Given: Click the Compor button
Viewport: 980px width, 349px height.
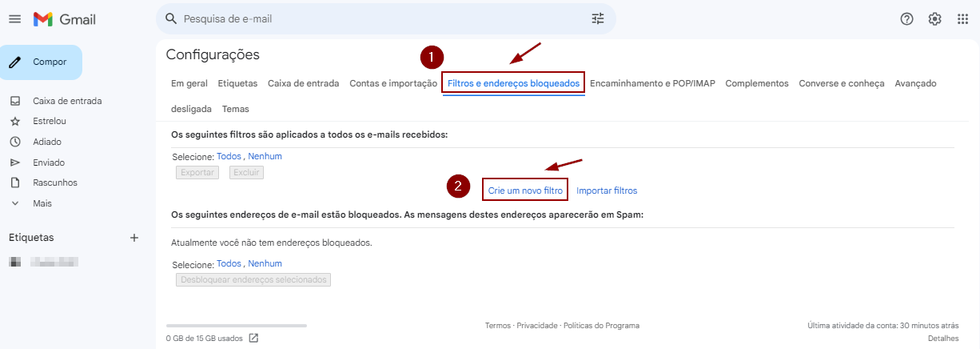Looking at the screenshot, I should pos(42,62).
